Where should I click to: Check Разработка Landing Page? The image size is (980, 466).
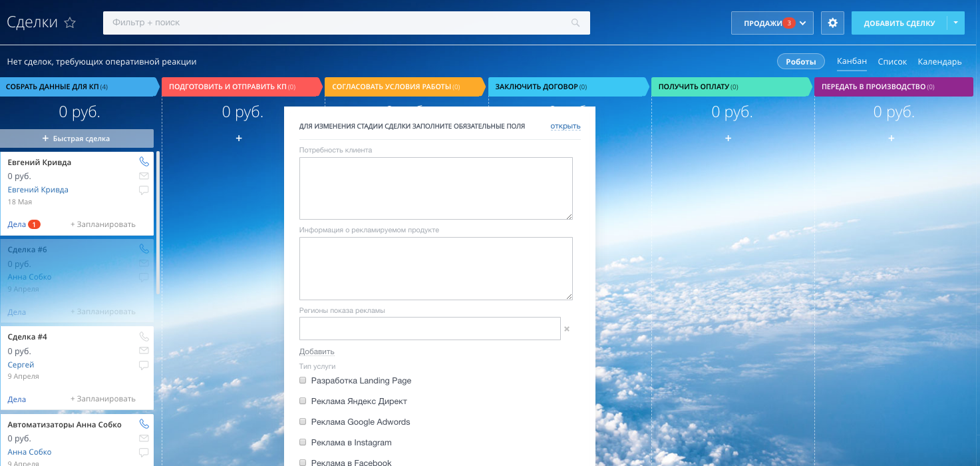(303, 381)
